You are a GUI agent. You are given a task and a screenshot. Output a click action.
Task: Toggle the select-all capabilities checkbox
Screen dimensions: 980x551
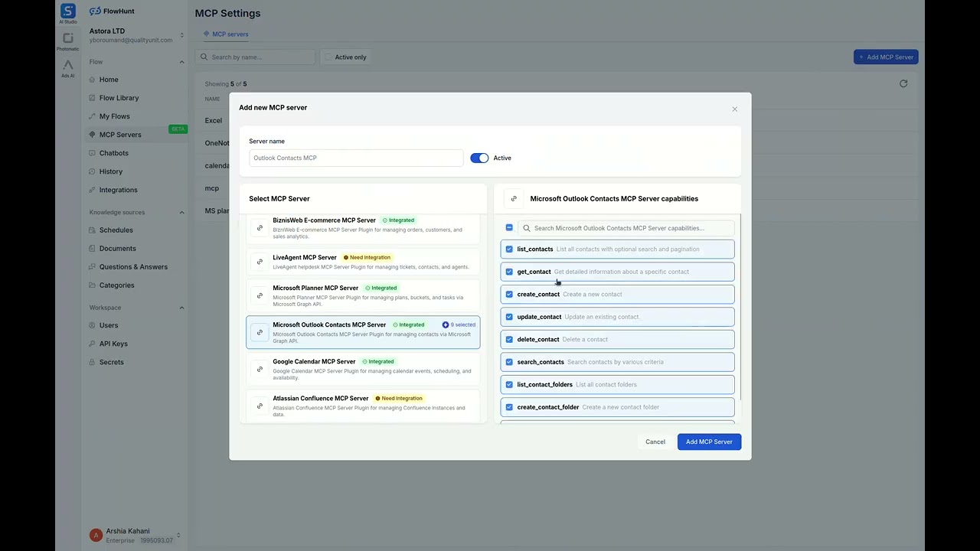click(509, 228)
